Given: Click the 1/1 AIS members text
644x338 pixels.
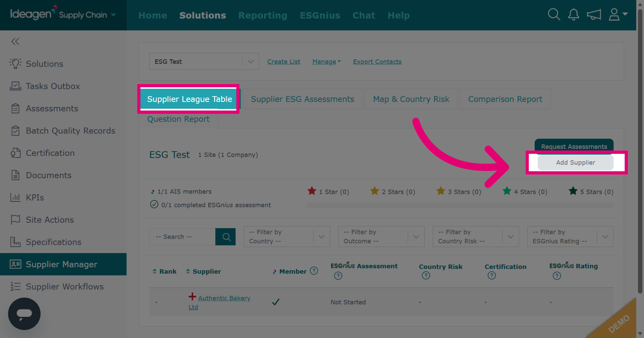Looking at the screenshot, I should 184,191.
